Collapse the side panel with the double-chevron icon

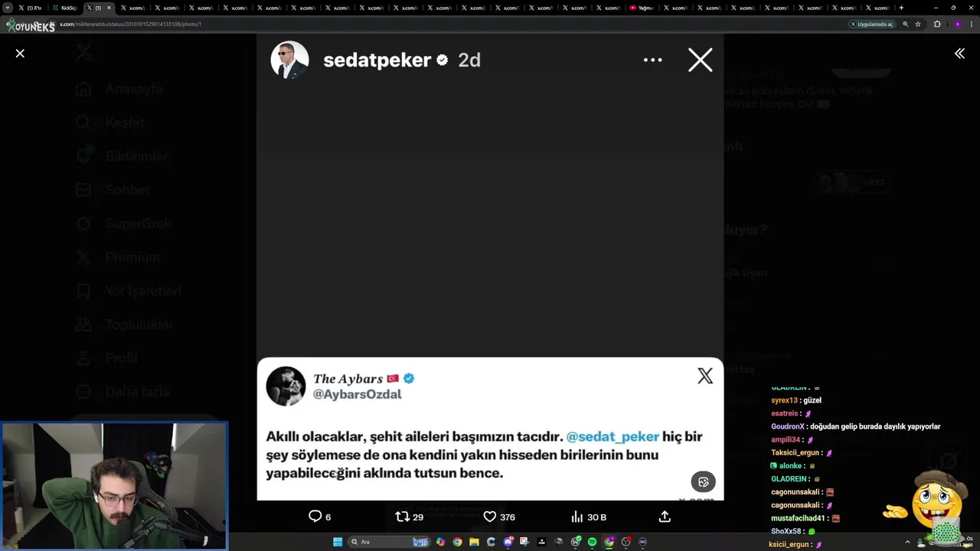[x=959, y=54]
